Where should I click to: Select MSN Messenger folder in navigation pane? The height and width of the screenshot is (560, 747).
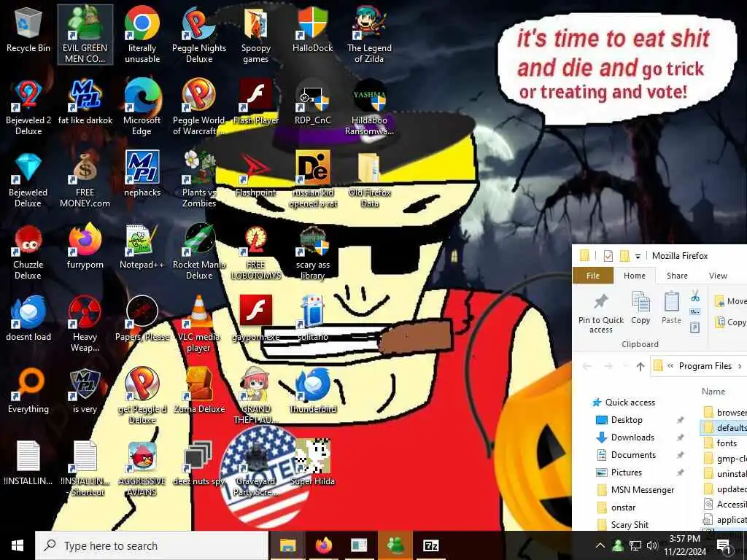click(635, 489)
